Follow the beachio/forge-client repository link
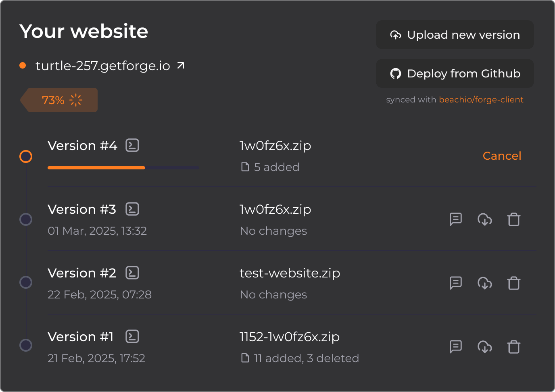 (x=481, y=100)
